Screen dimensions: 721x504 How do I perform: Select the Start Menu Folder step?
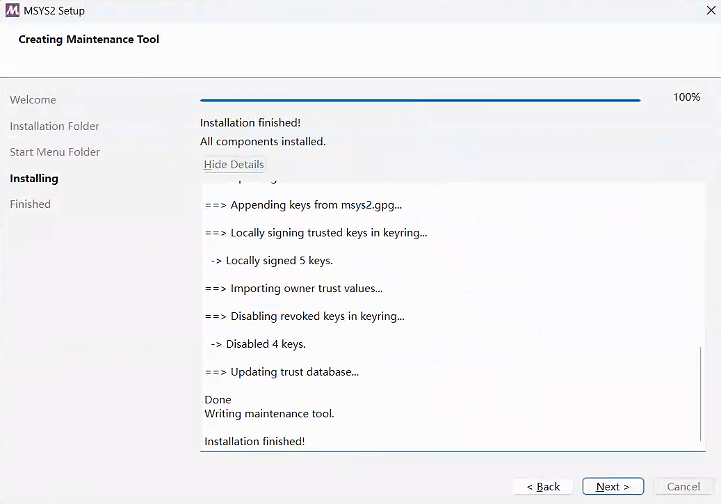click(x=55, y=152)
